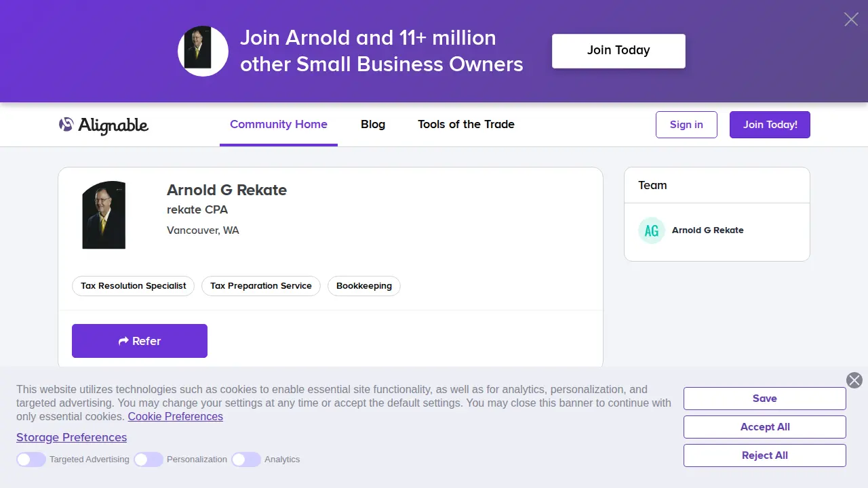Open the Community Home tab
The height and width of the screenshot is (488, 868).
(x=279, y=125)
